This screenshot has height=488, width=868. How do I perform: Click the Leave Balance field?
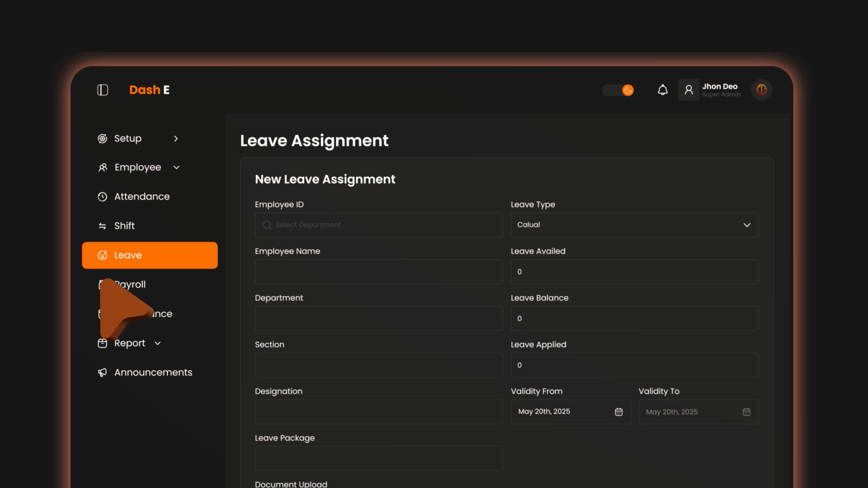point(634,319)
